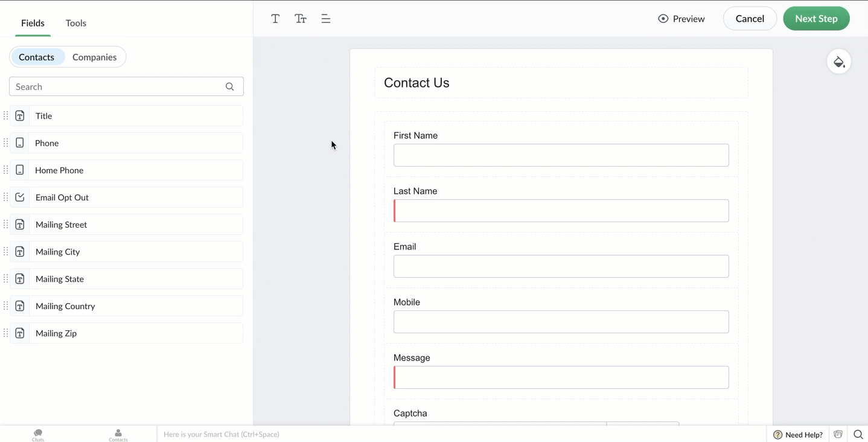Click the single T text tool icon
Screen dimensions: 868x442
[x=275, y=19]
